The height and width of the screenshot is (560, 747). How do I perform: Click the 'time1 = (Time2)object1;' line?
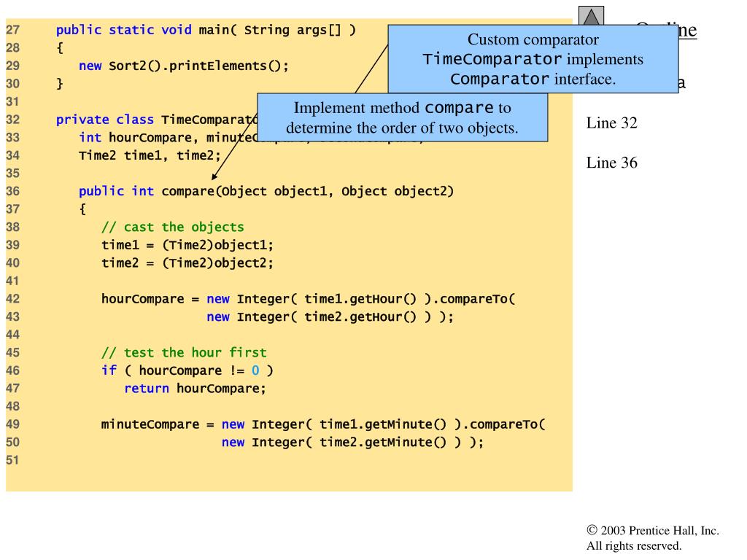pos(187,245)
